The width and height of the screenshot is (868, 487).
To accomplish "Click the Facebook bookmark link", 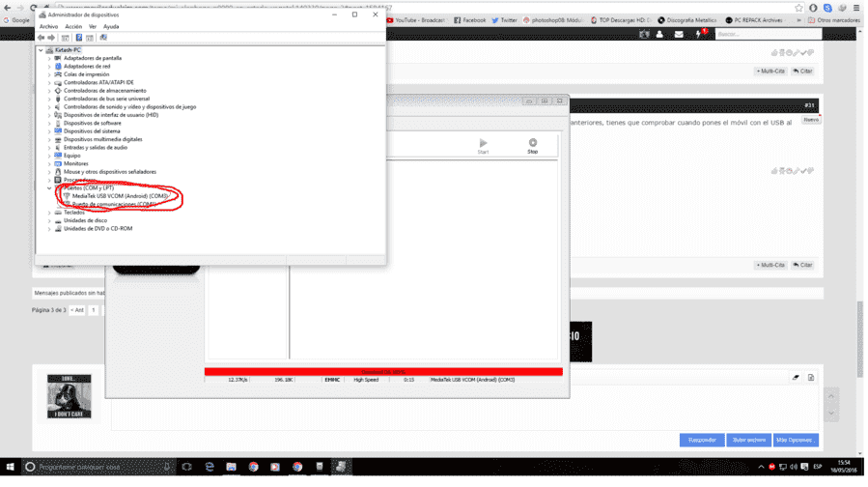I will point(470,20).
